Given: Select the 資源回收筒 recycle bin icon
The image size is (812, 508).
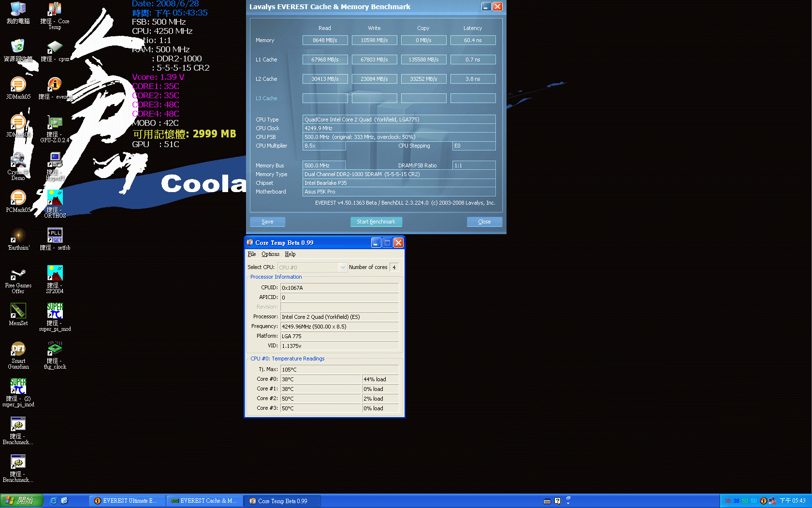Looking at the screenshot, I should click(18, 50).
